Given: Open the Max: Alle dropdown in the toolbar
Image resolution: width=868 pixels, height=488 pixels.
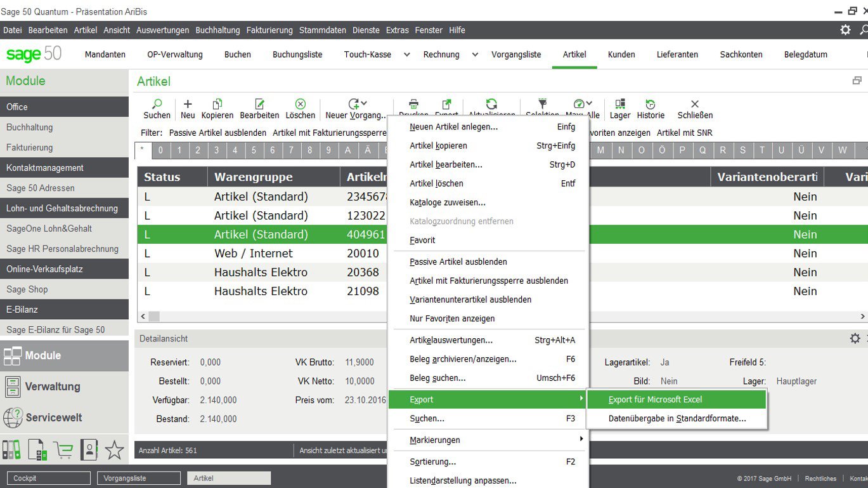Looking at the screenshot, I should (x=590, y=103).
